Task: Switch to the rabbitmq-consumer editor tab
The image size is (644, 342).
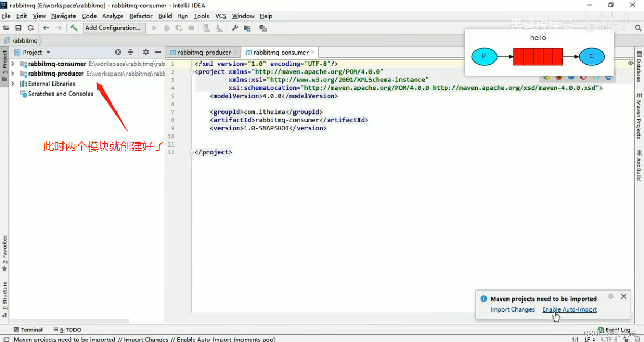Action: pos(280,53)
